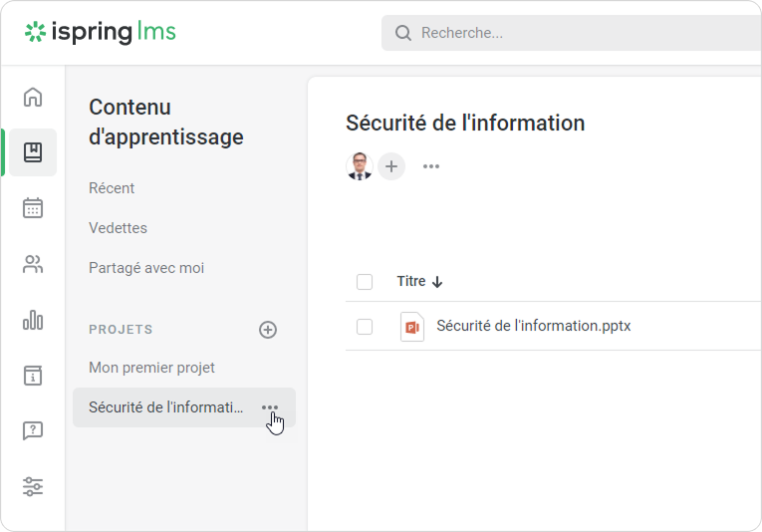
Task: Click the info archive box icon
Action: 33,376
